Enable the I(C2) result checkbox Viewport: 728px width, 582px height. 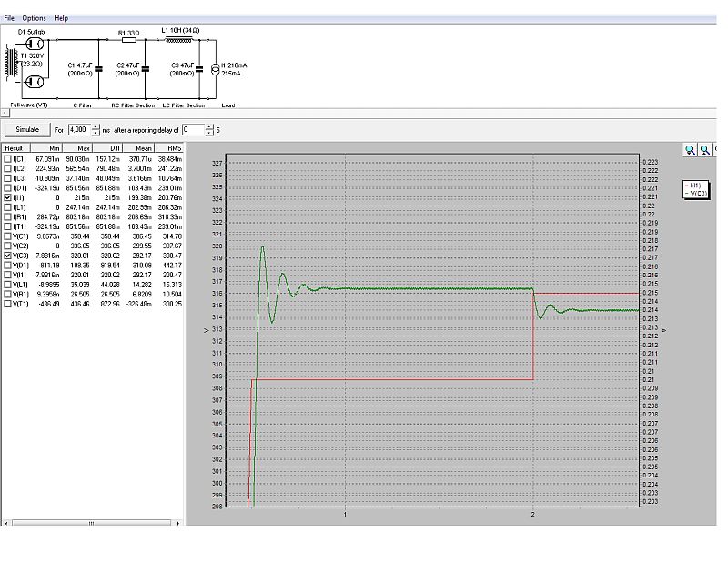tap(7, 168)
